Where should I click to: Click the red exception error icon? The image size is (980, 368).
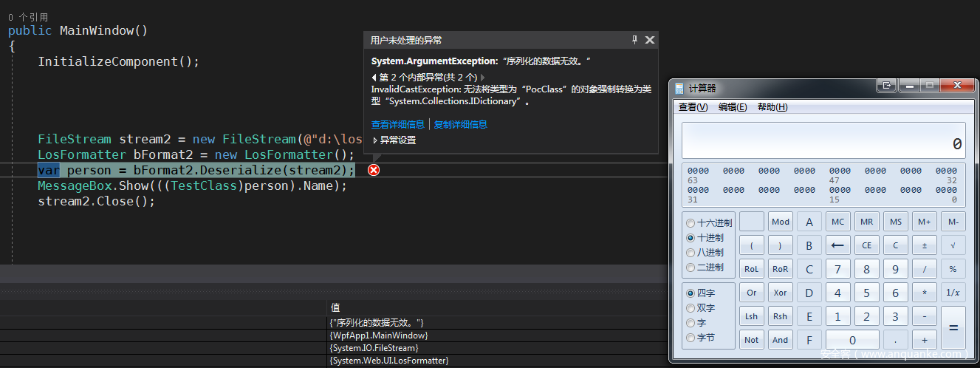click(374, 171)
